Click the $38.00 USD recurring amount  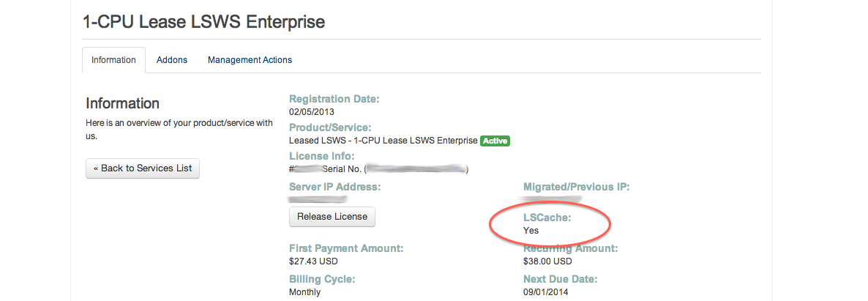(x=547, y=261)
